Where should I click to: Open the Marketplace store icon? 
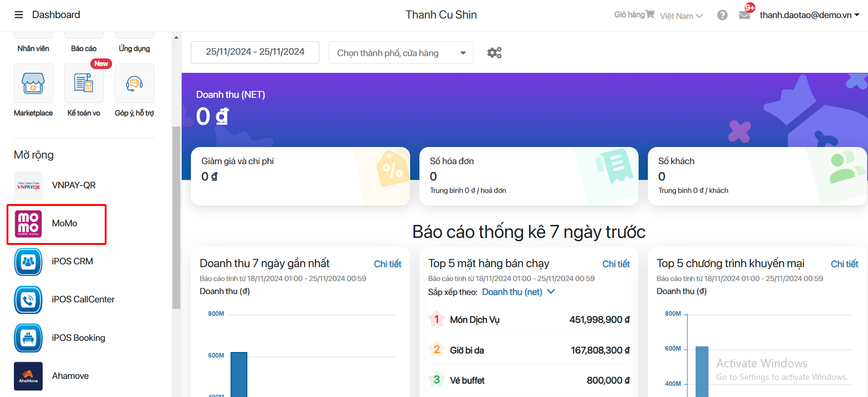click(x=33, y=83)
